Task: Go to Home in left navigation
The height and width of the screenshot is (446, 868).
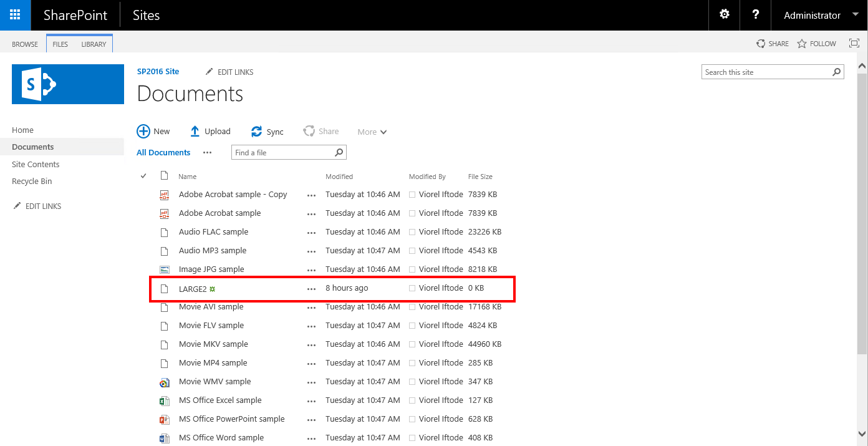Action: tap(23, 130)
